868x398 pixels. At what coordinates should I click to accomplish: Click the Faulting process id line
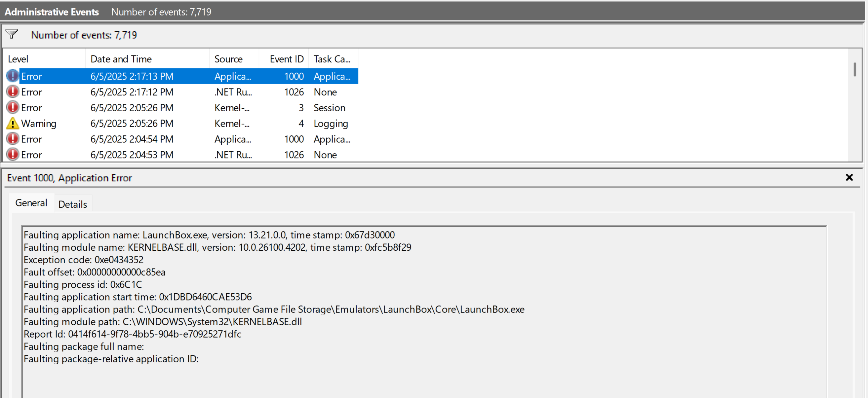coord(83,284)
